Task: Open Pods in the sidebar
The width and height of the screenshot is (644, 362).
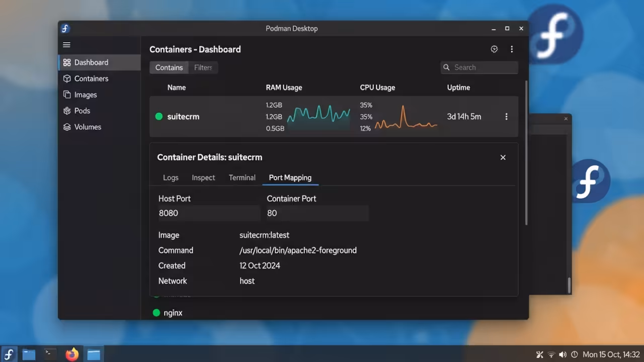Action: [100, 111]
